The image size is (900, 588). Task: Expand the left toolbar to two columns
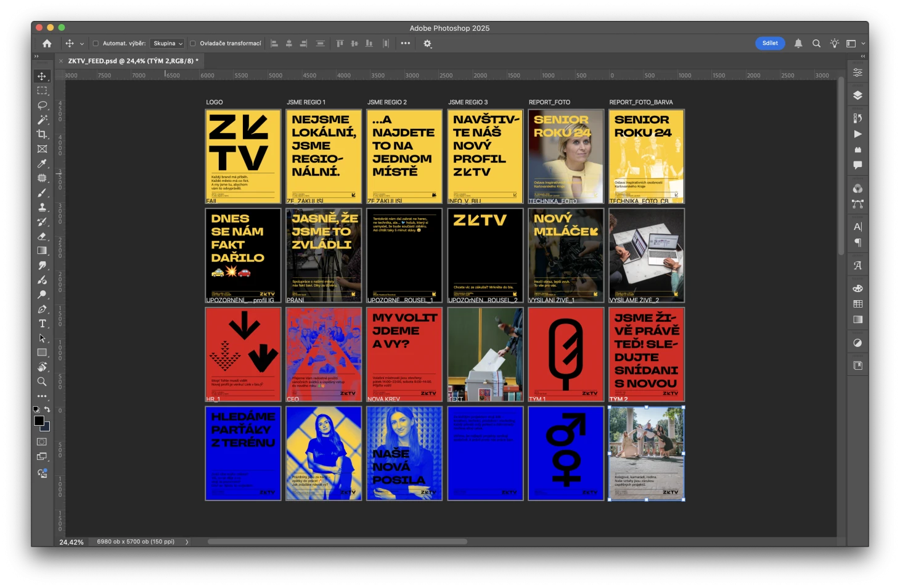(36, 56)
